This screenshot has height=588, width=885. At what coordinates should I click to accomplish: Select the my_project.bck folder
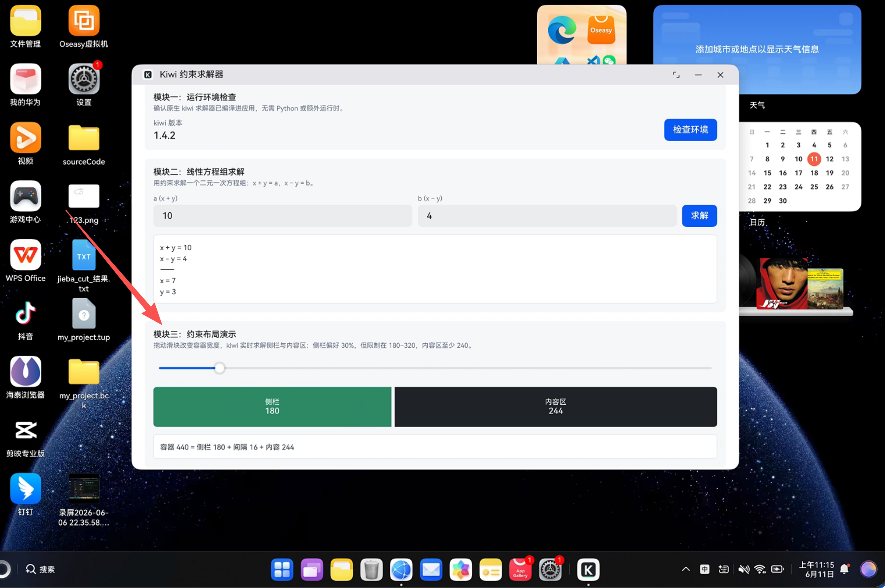(x=84, y=372)
